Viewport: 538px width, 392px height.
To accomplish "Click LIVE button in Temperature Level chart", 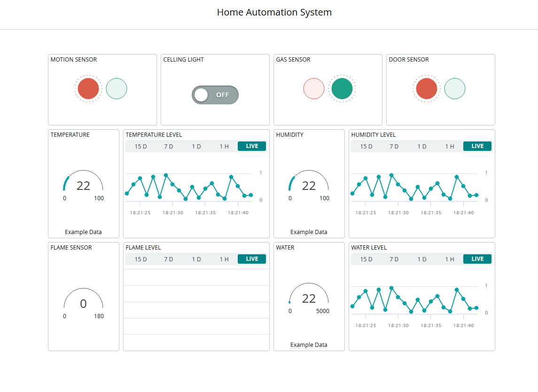I will pos(252,146).
